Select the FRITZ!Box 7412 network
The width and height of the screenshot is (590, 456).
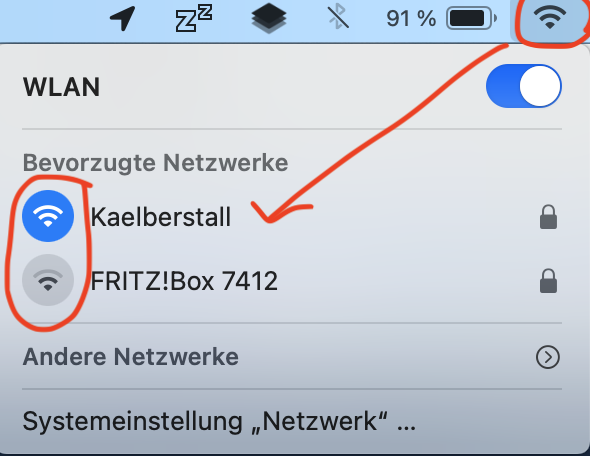292,281
